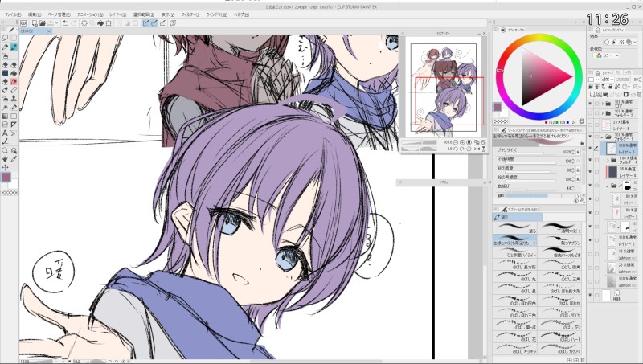The width and height of the screenshot is (643, 364).
Task: Select the Text tool with A icon
Action: pyautogui.click(x=6, y=133)
